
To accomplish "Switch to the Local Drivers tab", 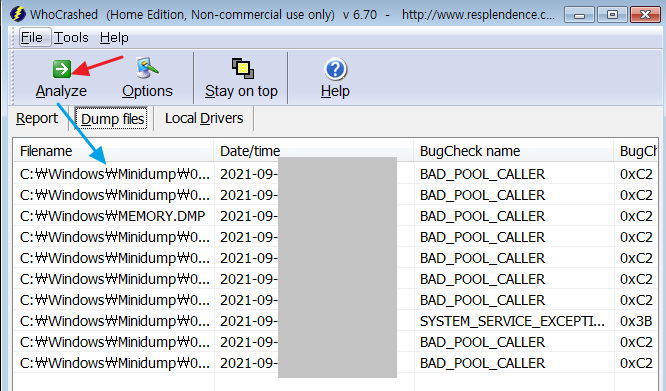I will coord(204,118).
